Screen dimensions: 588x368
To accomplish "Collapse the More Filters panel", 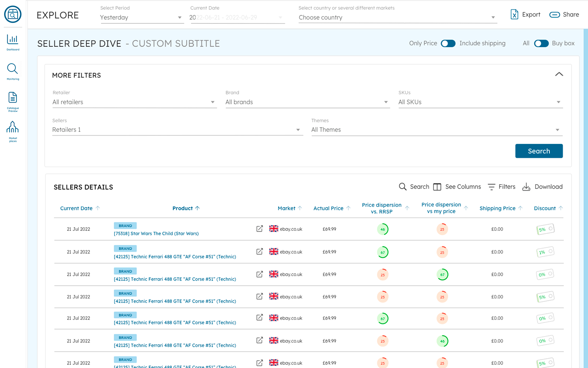I will tap(559, 74).
